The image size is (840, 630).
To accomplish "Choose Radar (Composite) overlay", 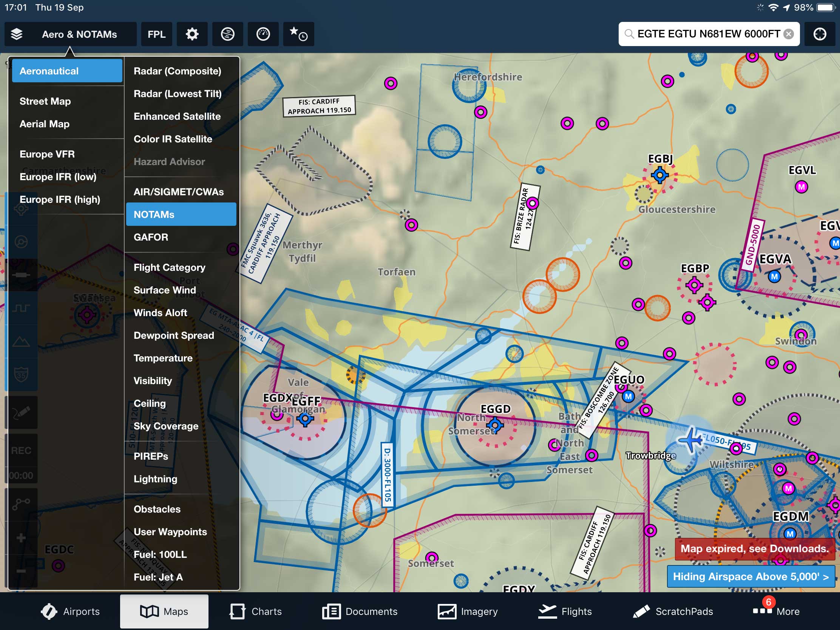I will pyautogui.click(x=178, y=71).
